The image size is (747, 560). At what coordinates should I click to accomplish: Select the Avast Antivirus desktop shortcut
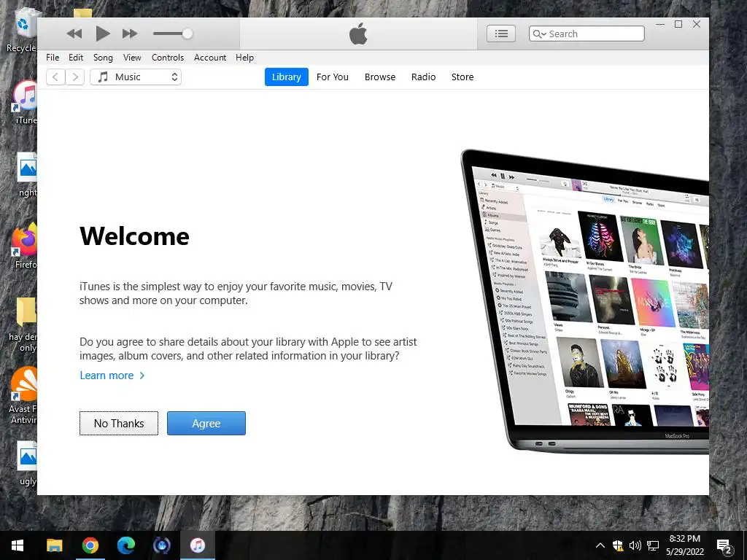click(x=23, y=395)
